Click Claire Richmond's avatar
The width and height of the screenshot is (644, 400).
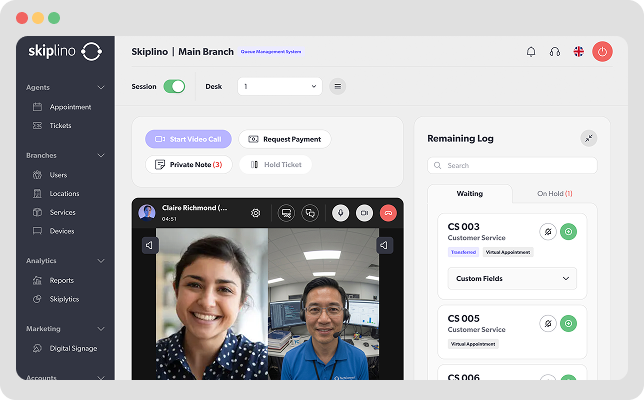(147, 213)
